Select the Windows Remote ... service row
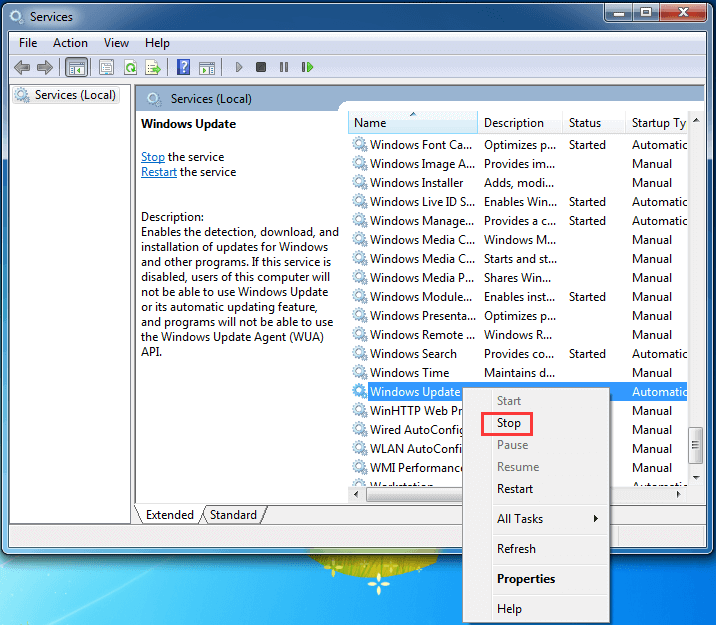 [x=519, y=335]
